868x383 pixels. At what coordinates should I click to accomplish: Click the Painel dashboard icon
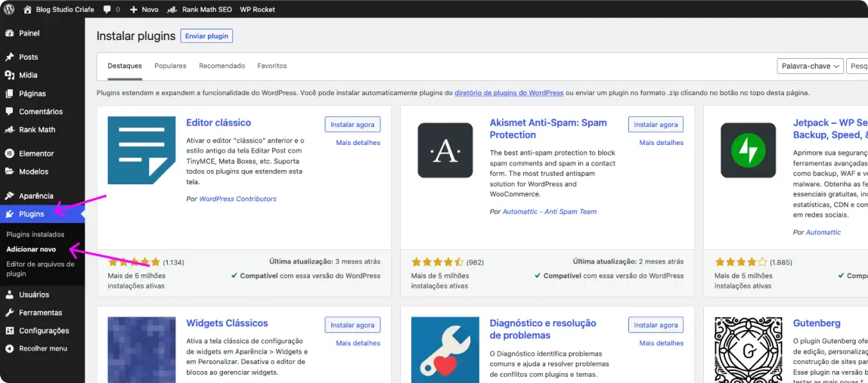point(9,33)
